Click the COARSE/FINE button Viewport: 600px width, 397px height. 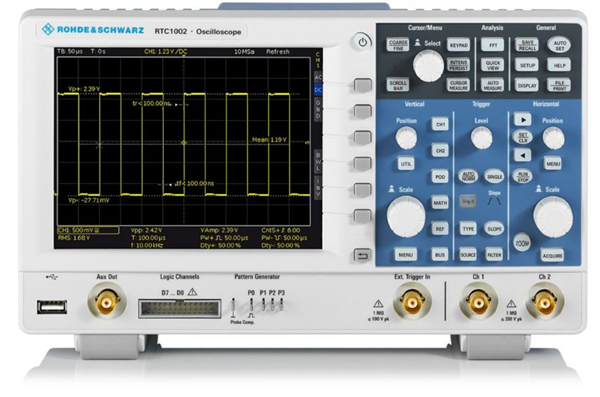(x=398, y=45)
